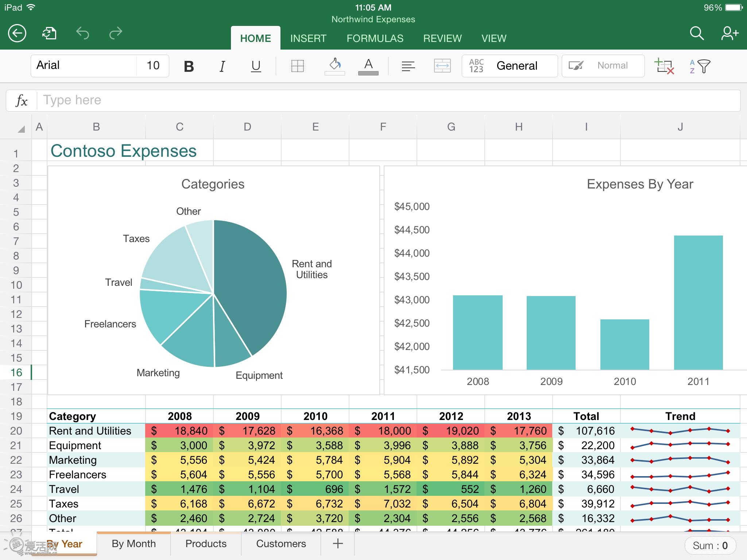Screen dimensions: 747x560
Task: Tap the Northwind Expenses document title
Action: pyautogui.click(x=373, y=19)
